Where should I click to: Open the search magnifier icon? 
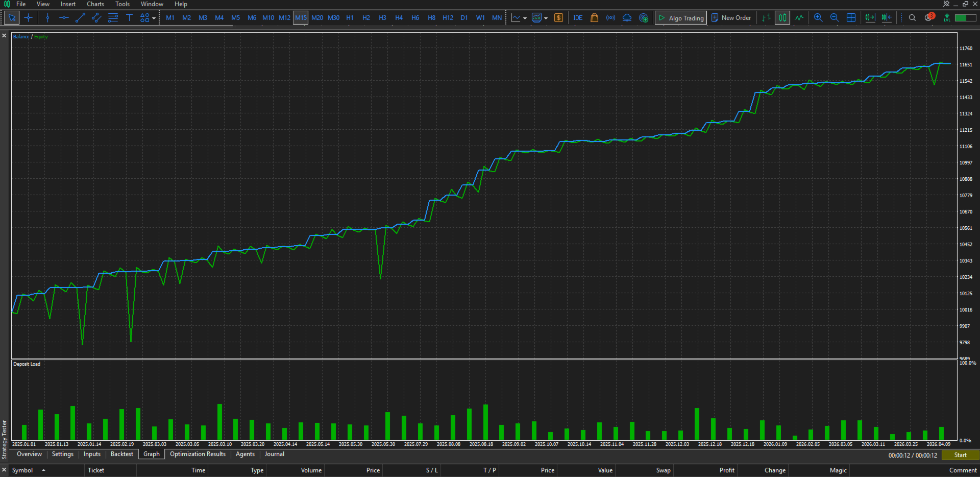pyautogui.click(x=912, y=18)
